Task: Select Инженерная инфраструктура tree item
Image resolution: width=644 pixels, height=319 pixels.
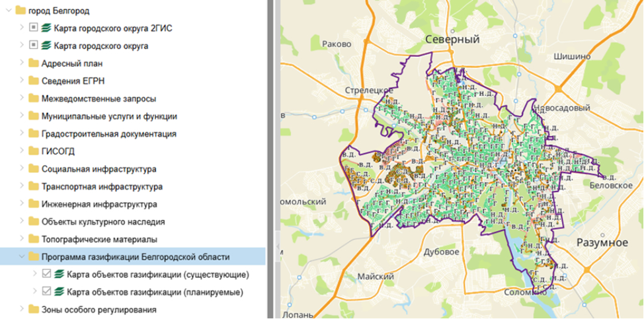Action: pos(99,204)
